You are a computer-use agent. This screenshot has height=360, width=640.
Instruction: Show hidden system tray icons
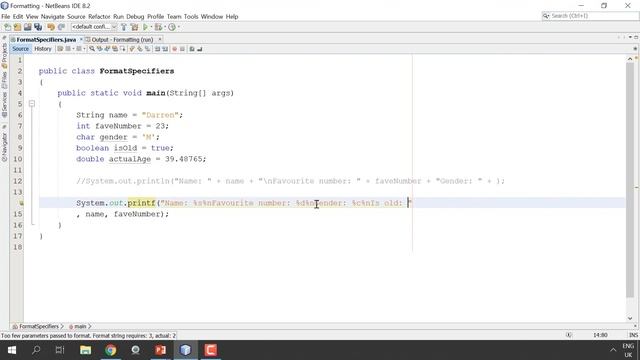pos(613,350)
